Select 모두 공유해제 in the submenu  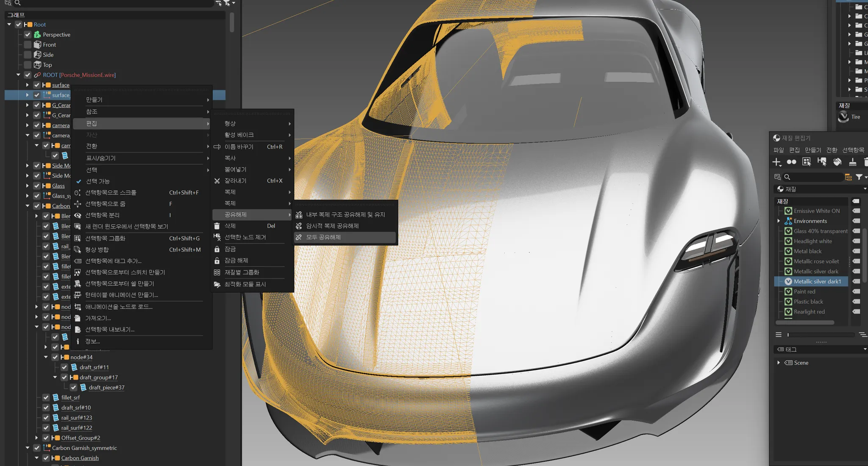click(323, 237)
